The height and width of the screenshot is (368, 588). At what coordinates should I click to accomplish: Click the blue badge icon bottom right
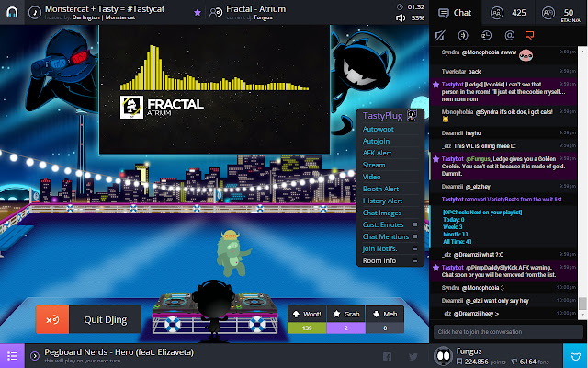576,356
